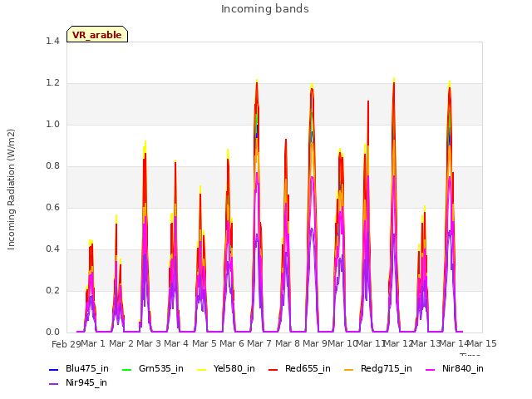Click the 0.2 y-axis tick label
Image resolution: width=532 pixels, height=399 pixels.
pos(52,290)
